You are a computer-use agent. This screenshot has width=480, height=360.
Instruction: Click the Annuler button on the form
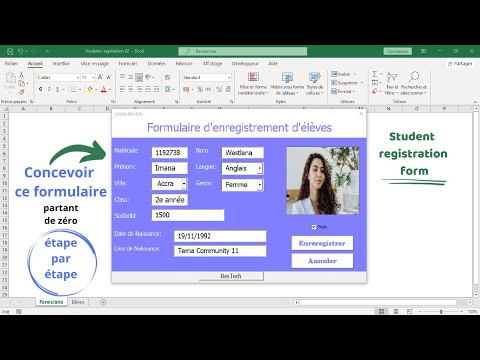click(x=322, y=261)
